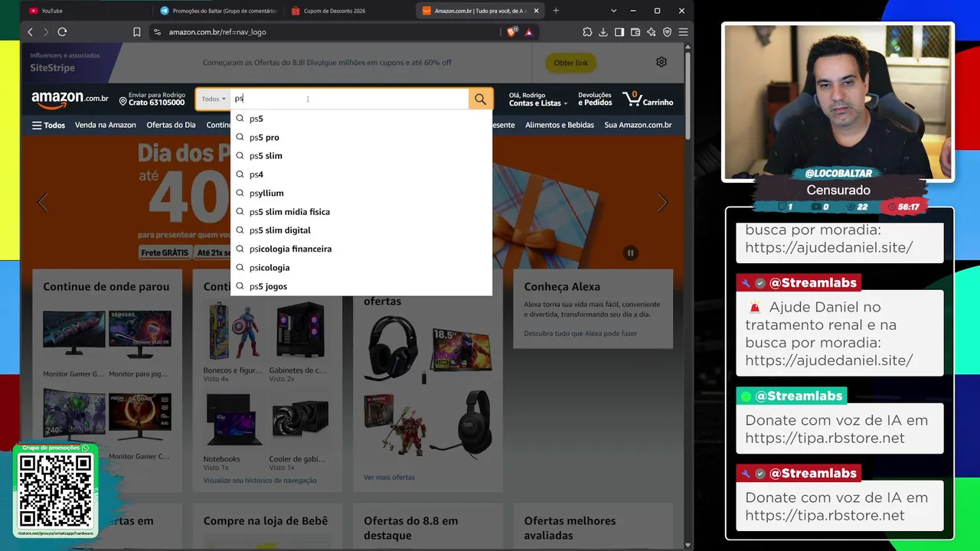Select psicologia financeira suggestion
980x551 pixels.
click(x=361, y=249)
